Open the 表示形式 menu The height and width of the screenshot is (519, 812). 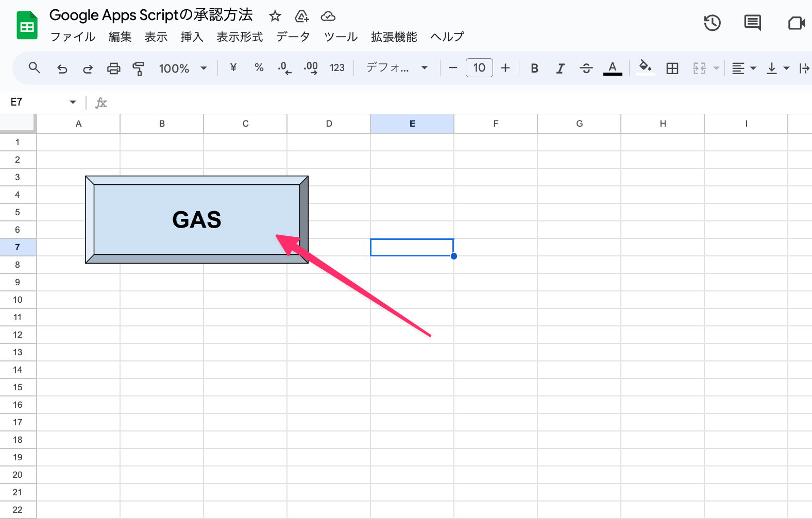coord(240,37)
